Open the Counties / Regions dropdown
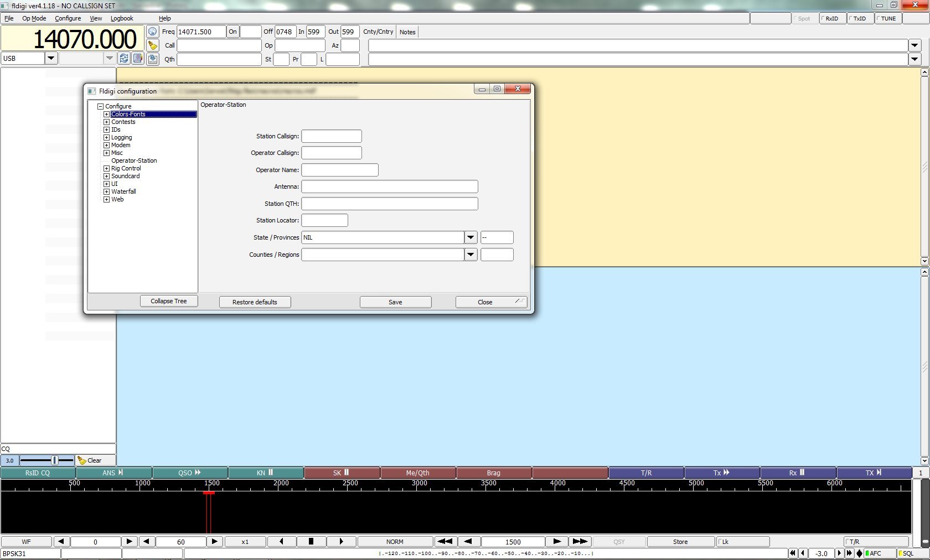 [471, 255]
